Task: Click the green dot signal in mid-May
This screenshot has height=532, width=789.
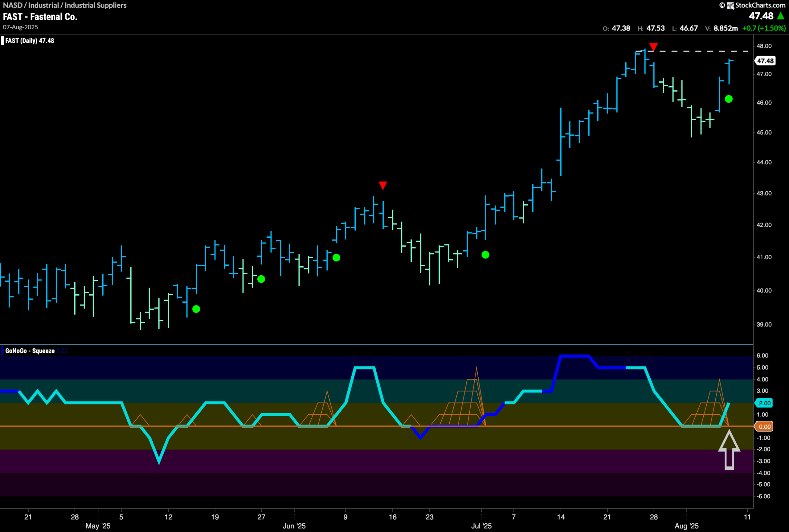Action: [x=196, y=309]
